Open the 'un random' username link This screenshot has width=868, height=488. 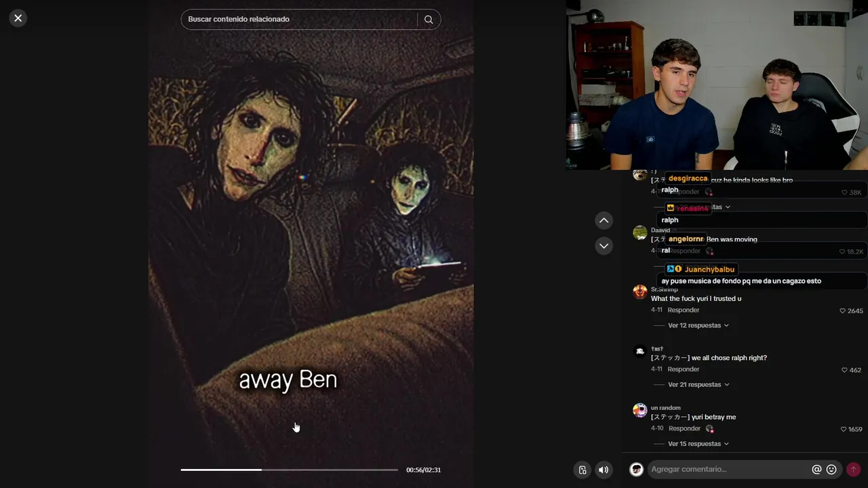point(666,408)
